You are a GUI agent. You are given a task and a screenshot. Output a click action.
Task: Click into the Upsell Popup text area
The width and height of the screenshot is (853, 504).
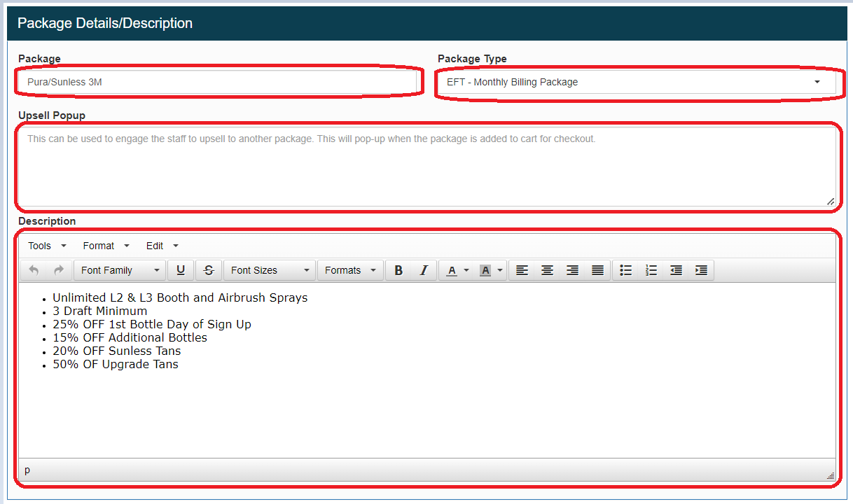click(x=427, y=166)
